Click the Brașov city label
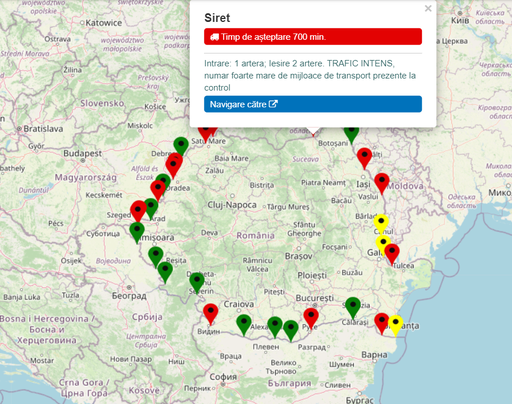Screen dimensions: 512x404 pos(299,256)
